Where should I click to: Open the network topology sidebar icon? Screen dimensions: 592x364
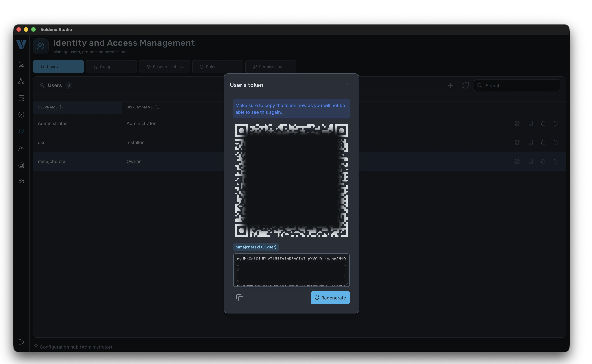click(21, 81)
